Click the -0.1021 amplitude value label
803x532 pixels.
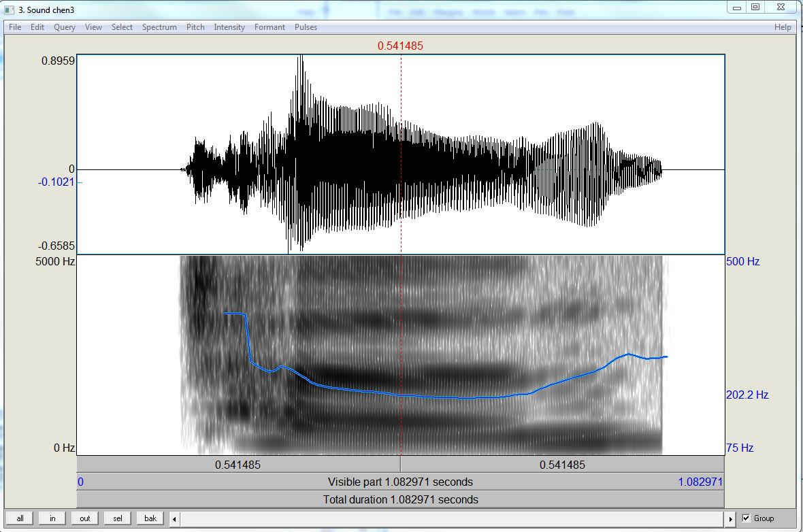[x=56, y=182]
